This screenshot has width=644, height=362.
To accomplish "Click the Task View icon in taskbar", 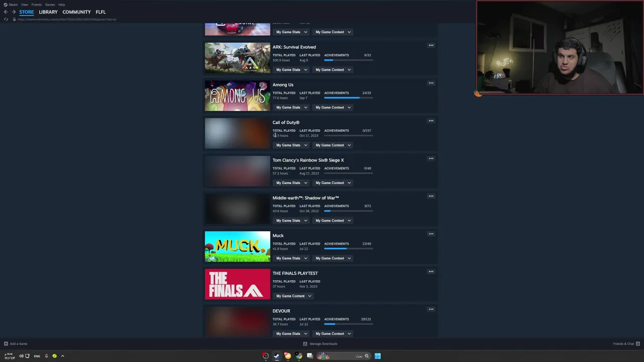I will tap(309, 356).
